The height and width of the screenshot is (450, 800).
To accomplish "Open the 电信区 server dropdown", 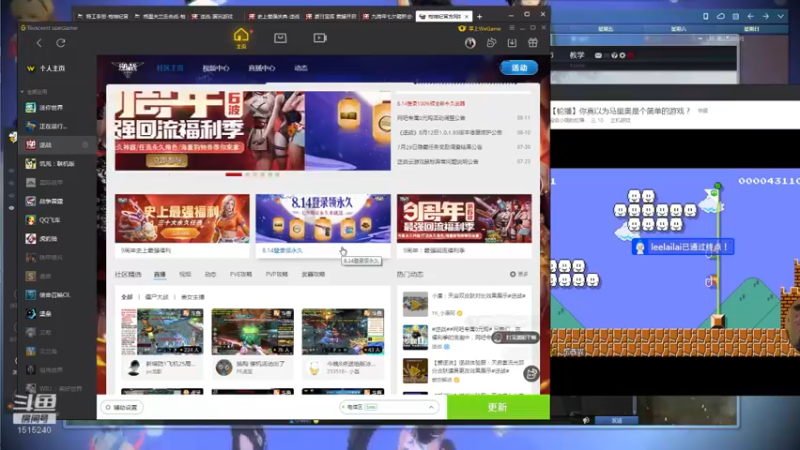I will pos(389,407).
